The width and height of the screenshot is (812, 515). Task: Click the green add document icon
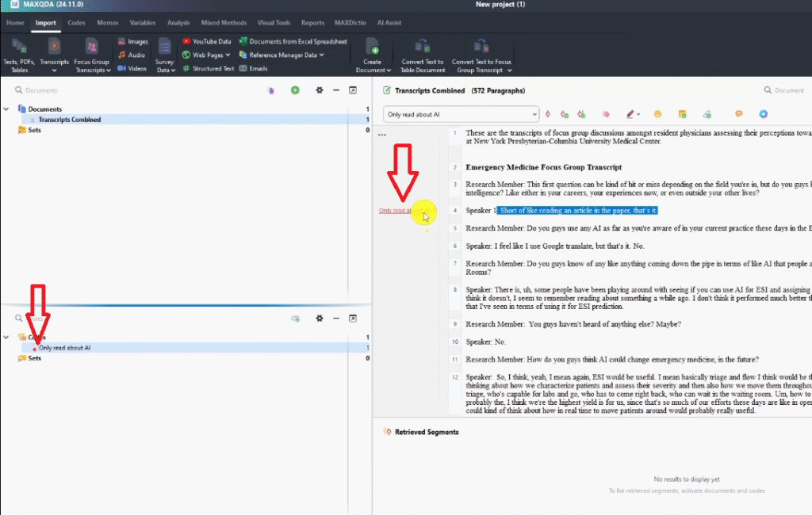[295, 90]
